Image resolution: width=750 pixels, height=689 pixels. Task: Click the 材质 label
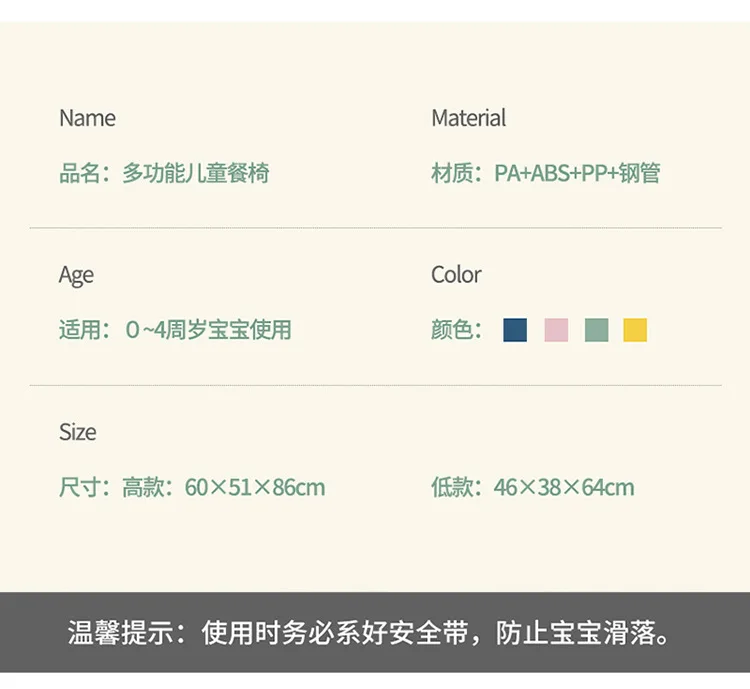pyautogui.click(x=451, y=173)
